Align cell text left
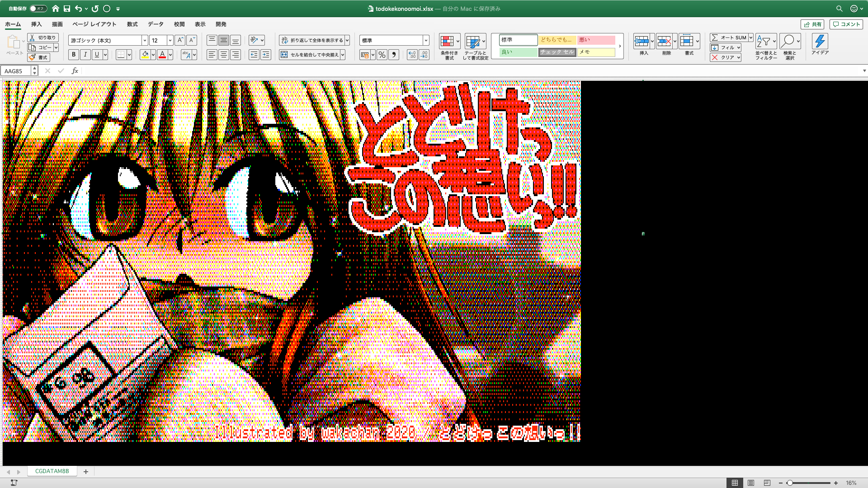Image resolution: width=868 pixels, height=488 pixels. [212, 55]
